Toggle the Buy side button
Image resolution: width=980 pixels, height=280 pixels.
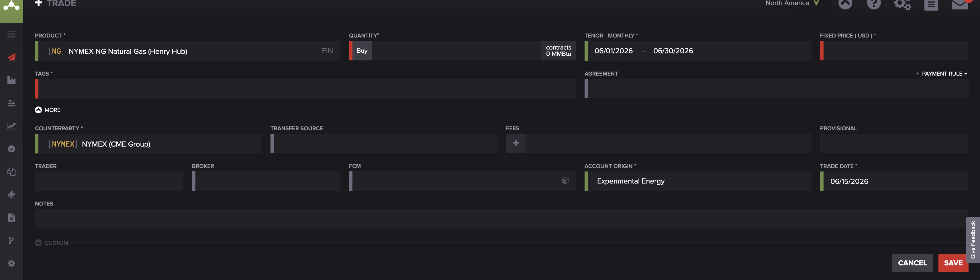pyautogui.click(x=362, y=51)
